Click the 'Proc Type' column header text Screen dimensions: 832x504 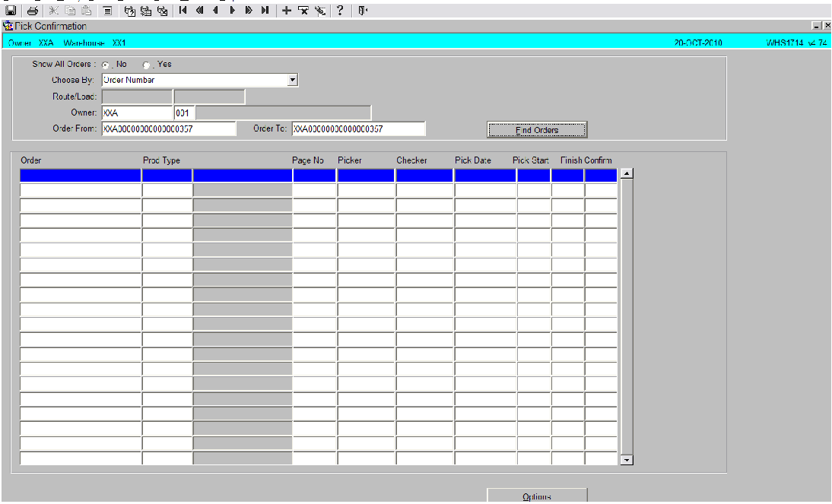pyautogui.click(x=161, y=160)
